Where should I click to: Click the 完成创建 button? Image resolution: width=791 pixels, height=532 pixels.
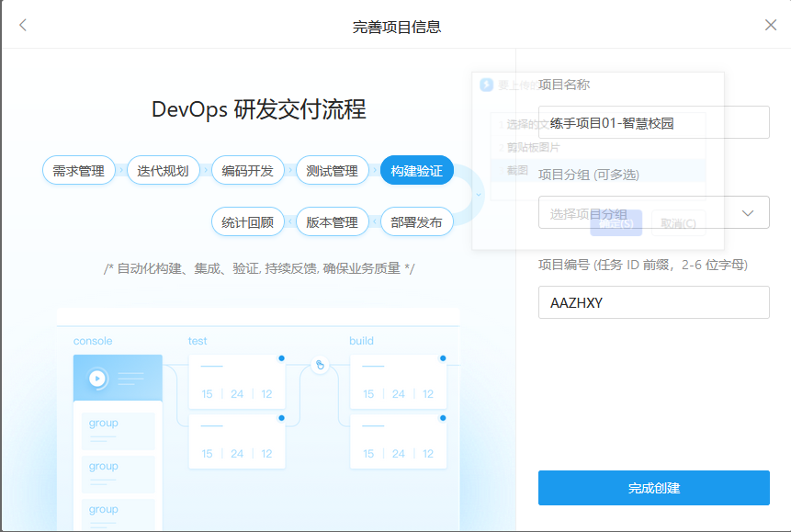pyautogui.click(x=653, y=488)
